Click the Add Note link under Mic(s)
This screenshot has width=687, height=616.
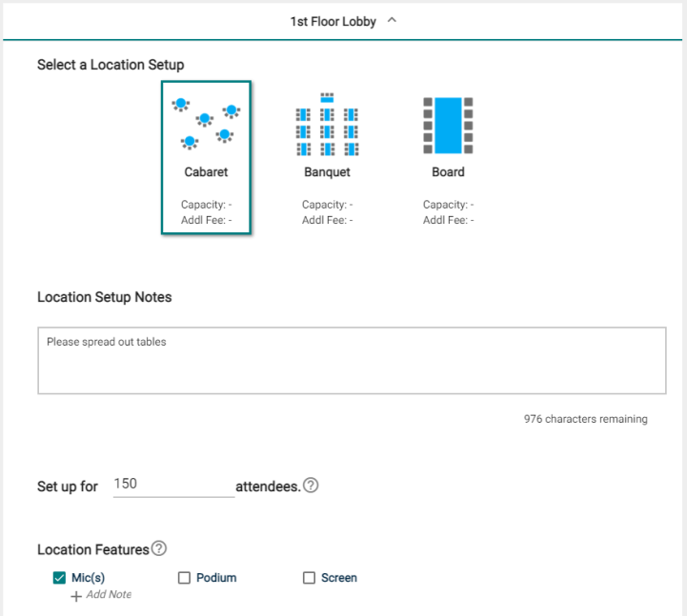pos(109,594)
